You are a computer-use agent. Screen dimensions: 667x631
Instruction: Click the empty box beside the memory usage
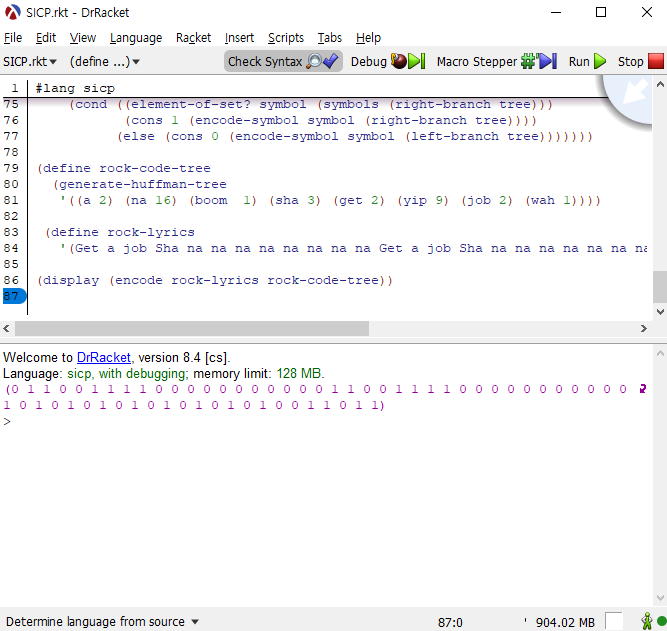click(614, 621)
